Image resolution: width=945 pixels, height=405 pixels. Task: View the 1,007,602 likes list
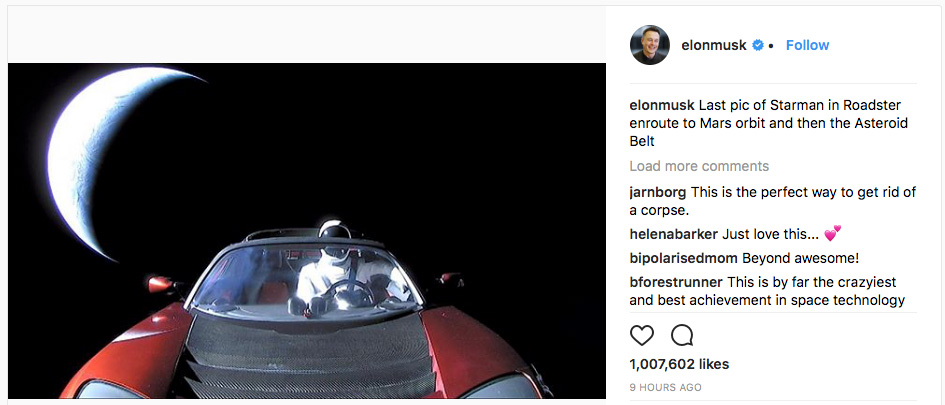tap(679, 364)
